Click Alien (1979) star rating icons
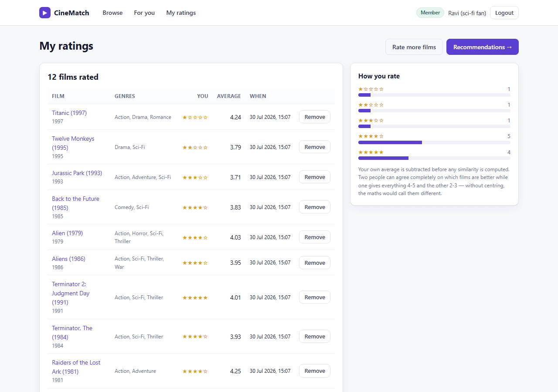This screenshot has width=558, height=392. 195,237
